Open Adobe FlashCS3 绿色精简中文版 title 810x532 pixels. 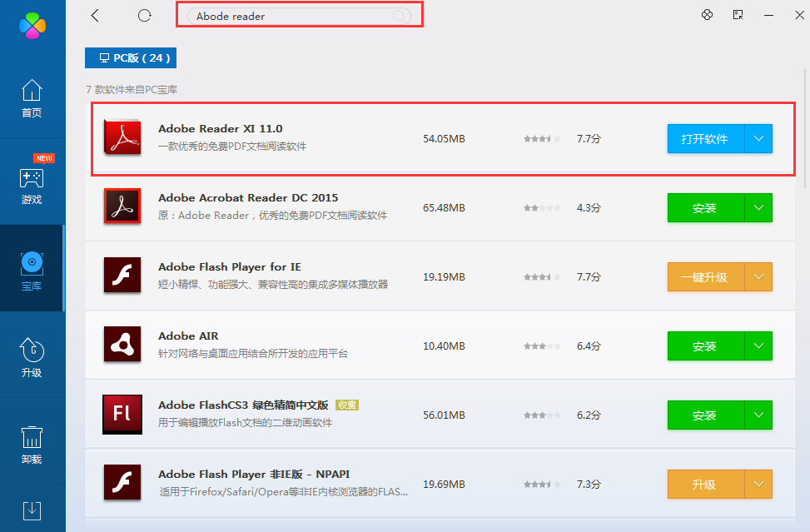[x=243, y=405]
